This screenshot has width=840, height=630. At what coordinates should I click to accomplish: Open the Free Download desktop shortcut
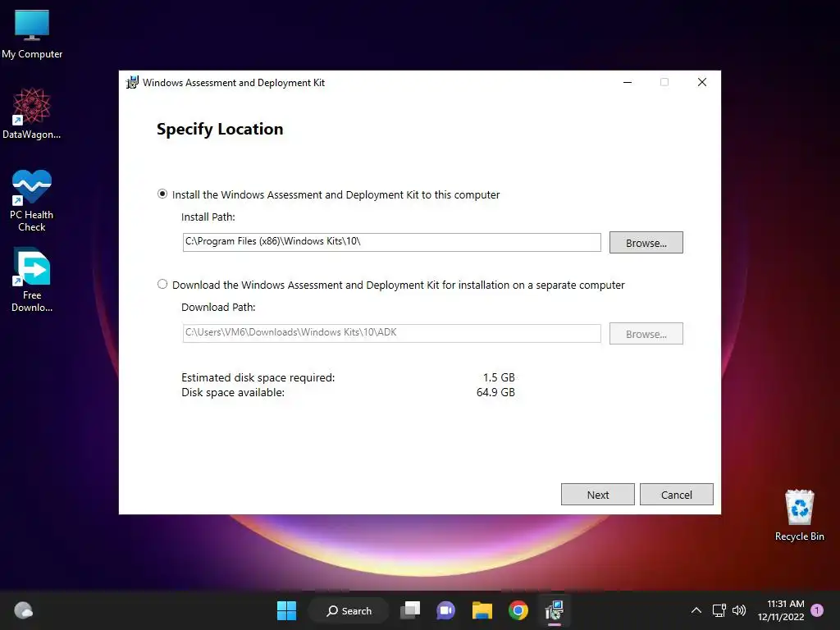32,280
